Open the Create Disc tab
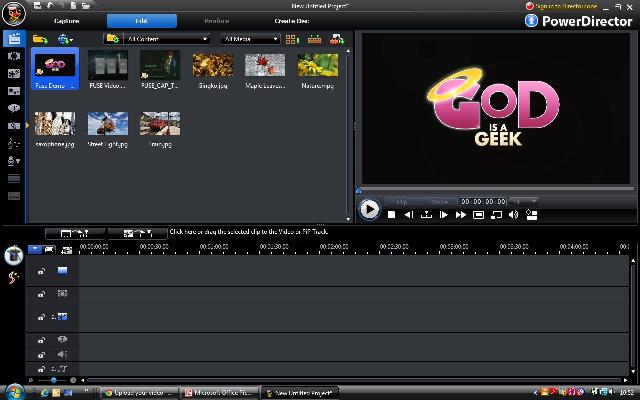The image size is (640, 400). coord(292,21)
